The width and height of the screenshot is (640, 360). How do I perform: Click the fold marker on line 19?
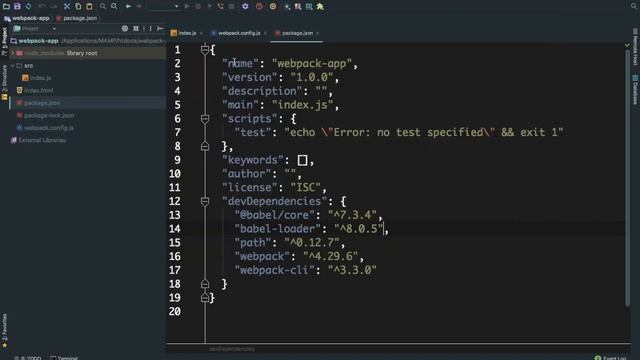[x=205, y=298]
